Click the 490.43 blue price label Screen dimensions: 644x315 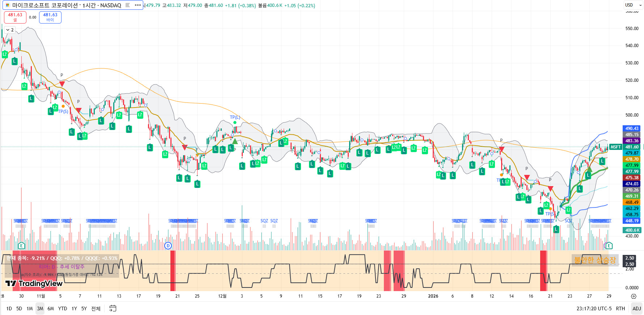[x=632, y=129]
